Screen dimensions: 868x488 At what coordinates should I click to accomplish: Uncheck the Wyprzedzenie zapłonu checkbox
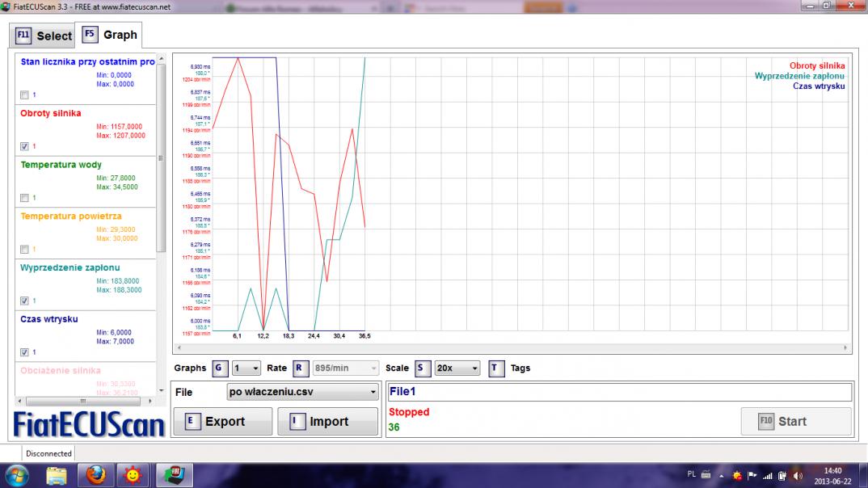(24, 301)
